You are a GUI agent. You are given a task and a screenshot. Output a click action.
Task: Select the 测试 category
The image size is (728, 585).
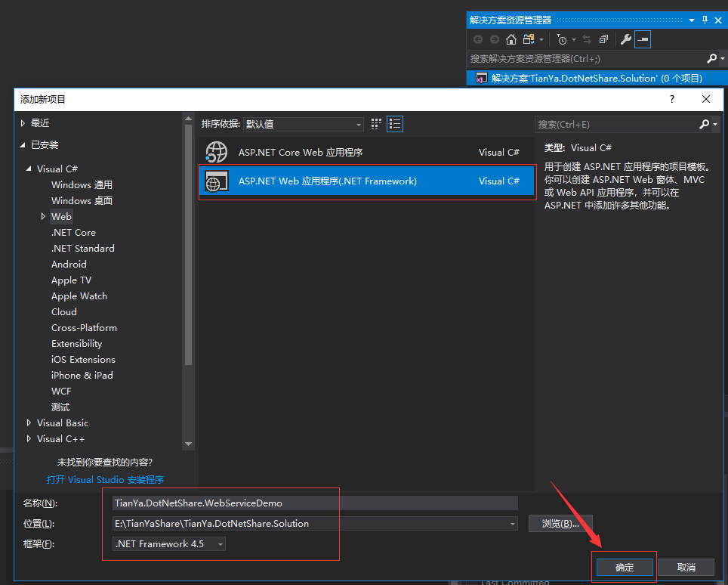tap(60, 407)
